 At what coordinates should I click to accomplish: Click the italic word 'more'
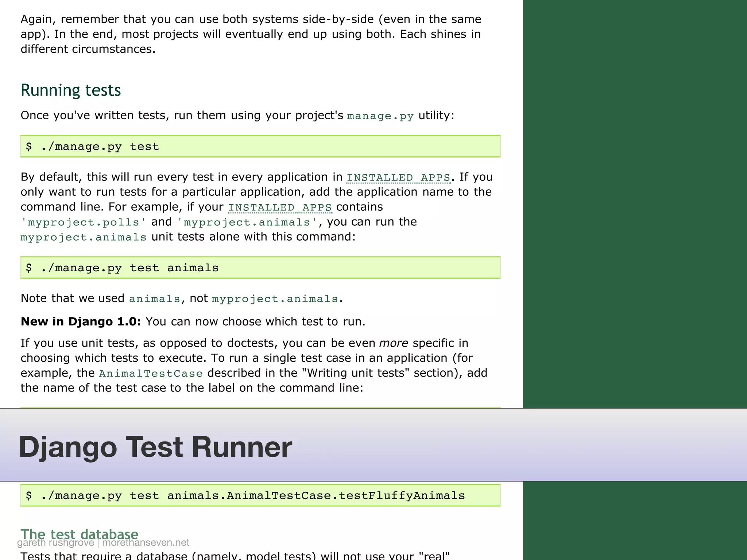point(393,343)
